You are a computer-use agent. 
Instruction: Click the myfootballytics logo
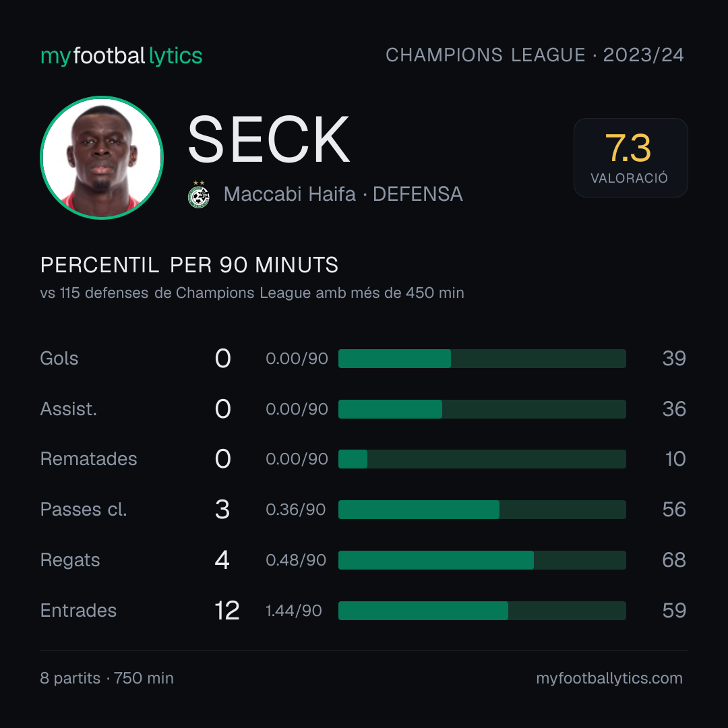coord(121,56)
